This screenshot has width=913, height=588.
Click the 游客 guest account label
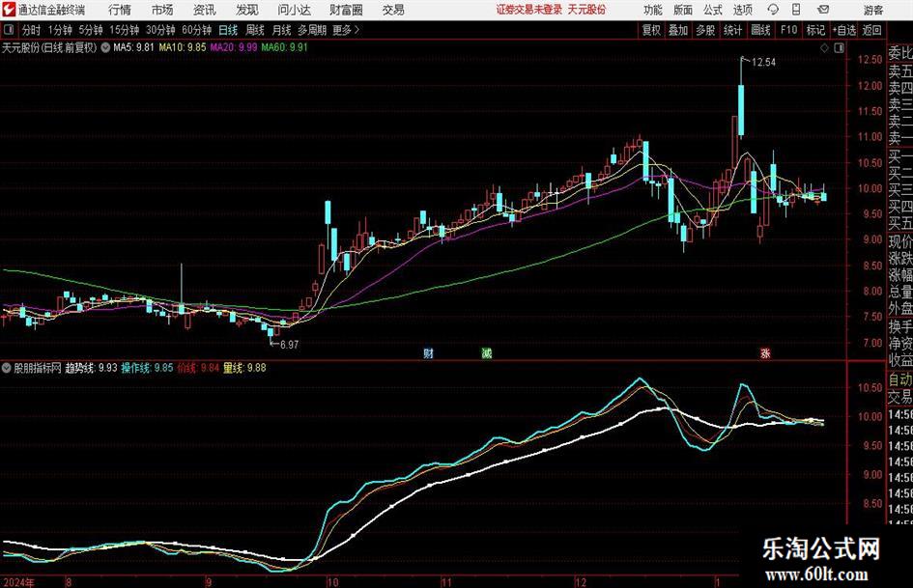(872, 10)
